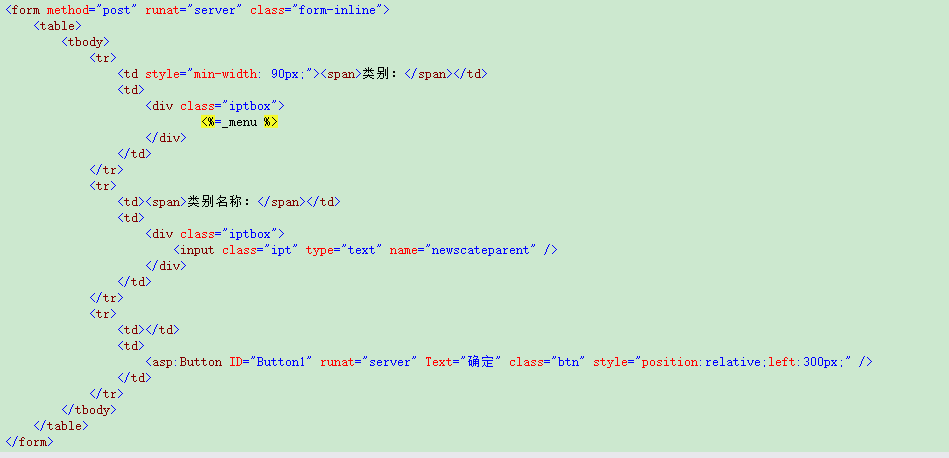Click the closing </form> tag

point(30,442)
